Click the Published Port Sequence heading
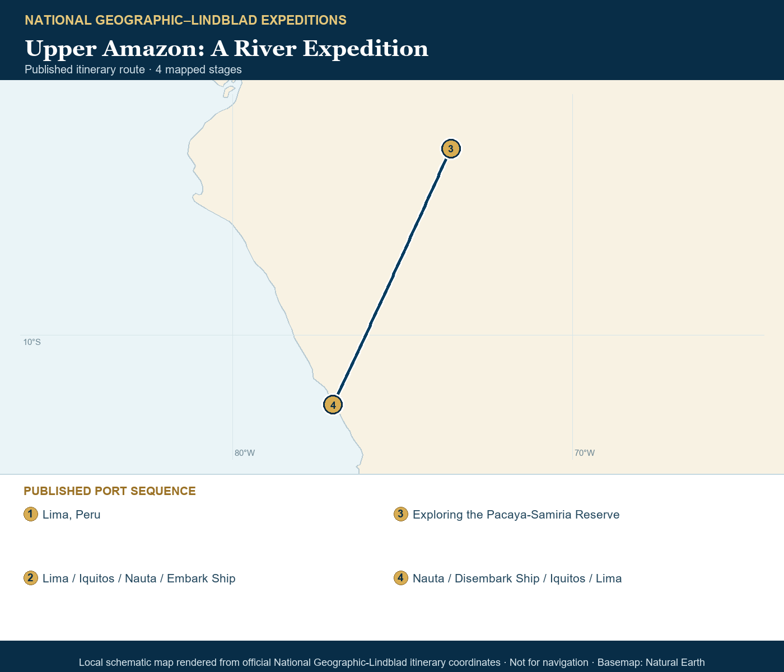 pos(110,491)
